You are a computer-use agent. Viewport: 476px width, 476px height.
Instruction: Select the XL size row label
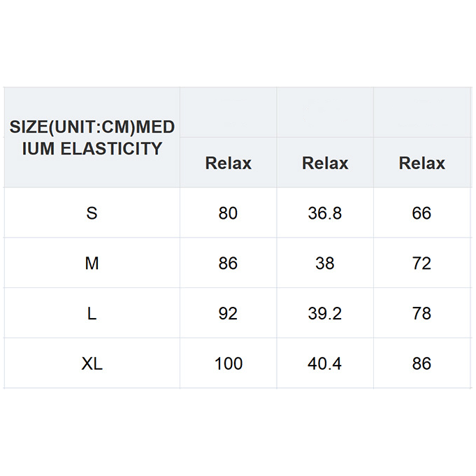92,363
